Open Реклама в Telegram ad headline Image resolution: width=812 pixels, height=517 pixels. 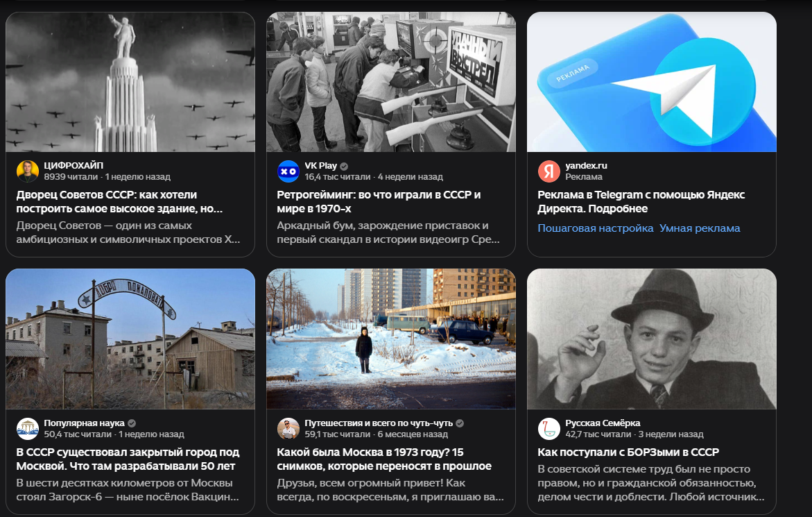tap(641, 201)
